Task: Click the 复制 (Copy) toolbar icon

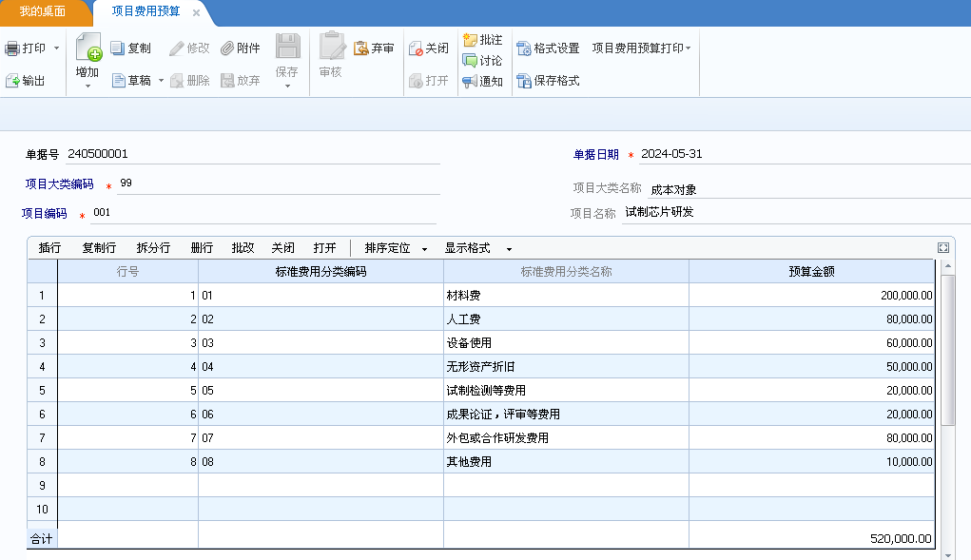Action: 118,48
